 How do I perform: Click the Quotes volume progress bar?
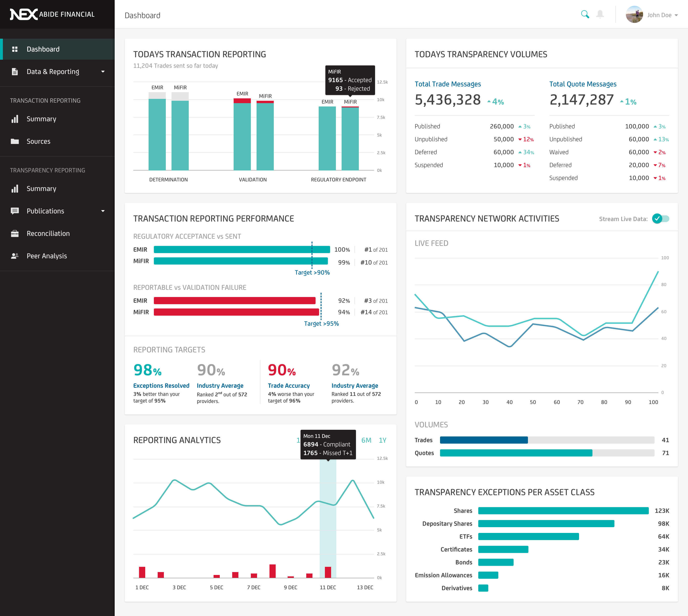click(516, 453)
